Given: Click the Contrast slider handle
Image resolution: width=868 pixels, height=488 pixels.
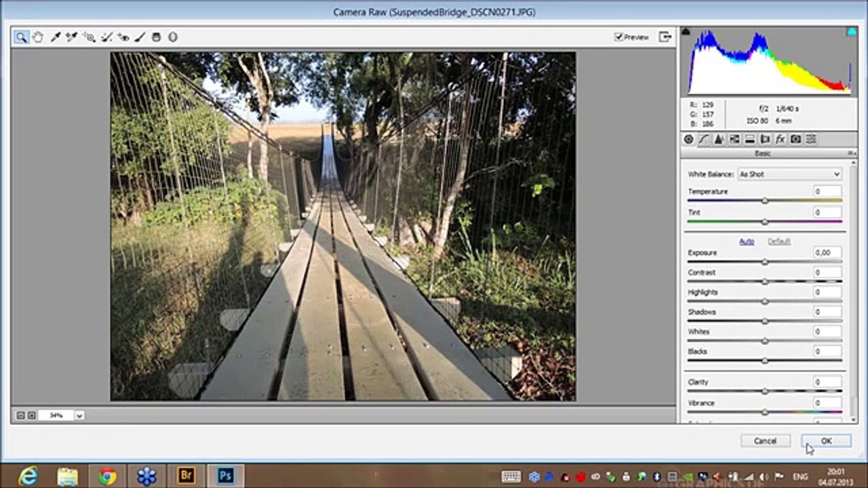Looking at the screenshot, I should tap(765, 281).
